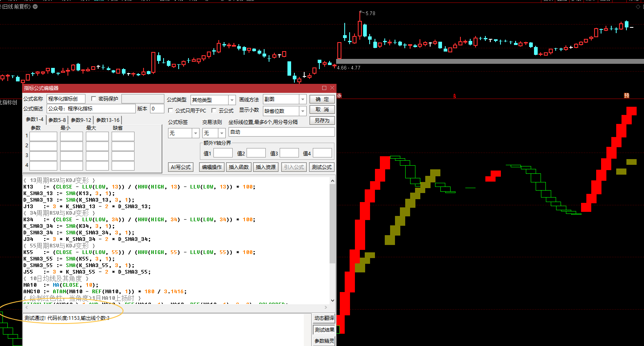Image resolution: width=644 pixels, height=346 pixels.
Task: Toggle the 公式只用于PC checkbox
Action: coord(171,110)
